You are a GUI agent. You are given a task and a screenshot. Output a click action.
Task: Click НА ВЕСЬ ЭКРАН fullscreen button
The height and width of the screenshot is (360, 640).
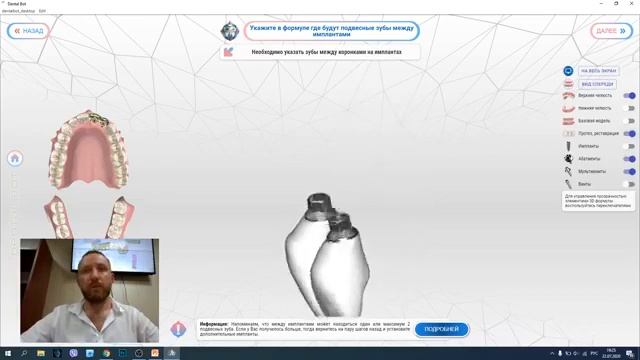tap(598, 71)
